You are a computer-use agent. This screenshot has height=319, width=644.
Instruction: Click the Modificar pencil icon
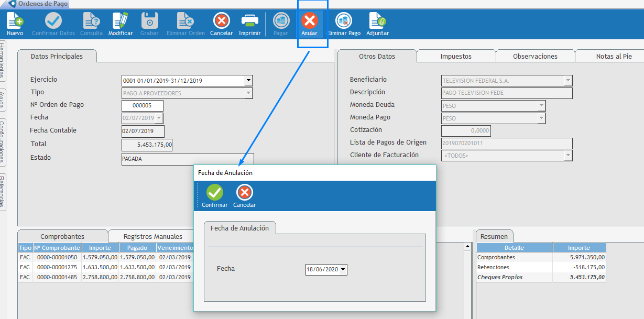[121, 21]
